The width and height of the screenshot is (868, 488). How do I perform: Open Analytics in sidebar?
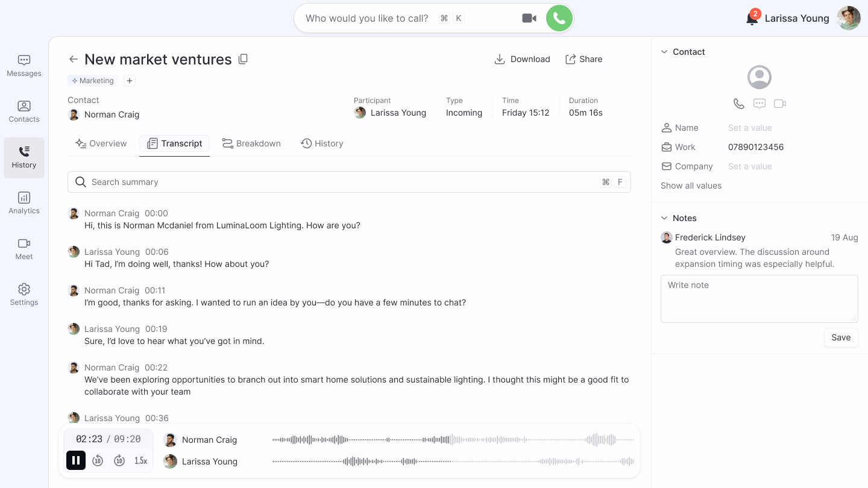click(24, 204)
